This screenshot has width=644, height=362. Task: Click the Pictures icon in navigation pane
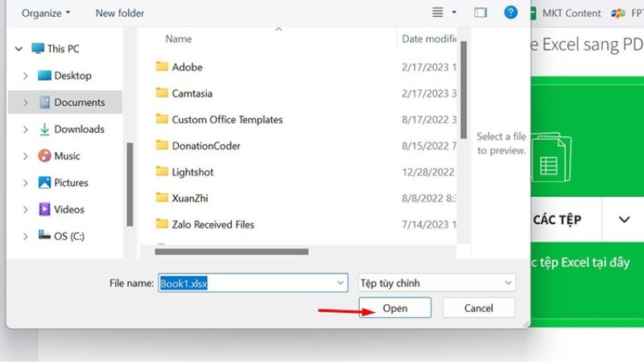click(45, 183)
